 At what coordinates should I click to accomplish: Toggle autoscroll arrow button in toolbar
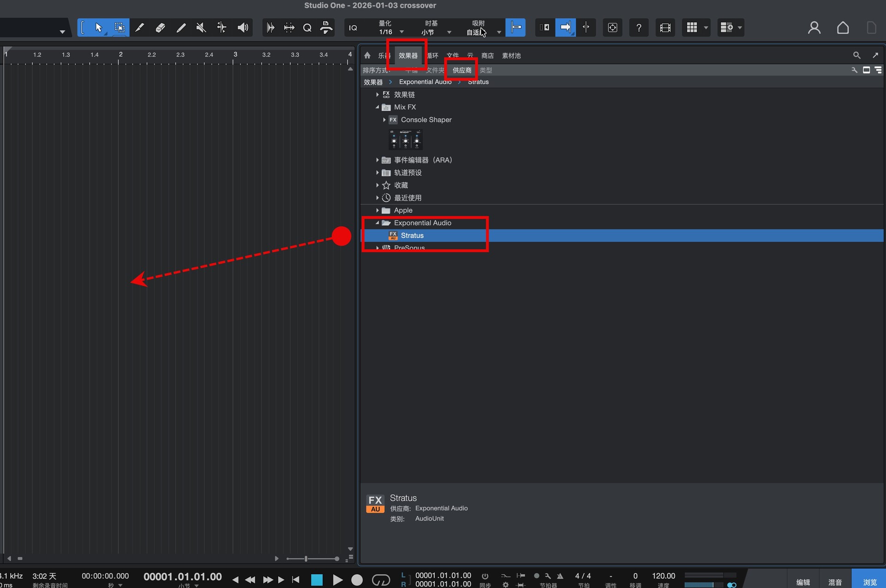coord(565,28)
